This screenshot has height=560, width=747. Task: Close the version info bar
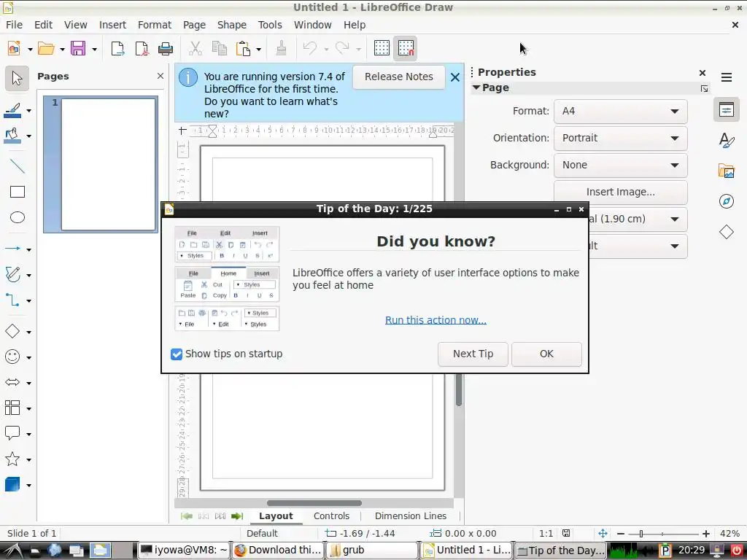(455, 77)
